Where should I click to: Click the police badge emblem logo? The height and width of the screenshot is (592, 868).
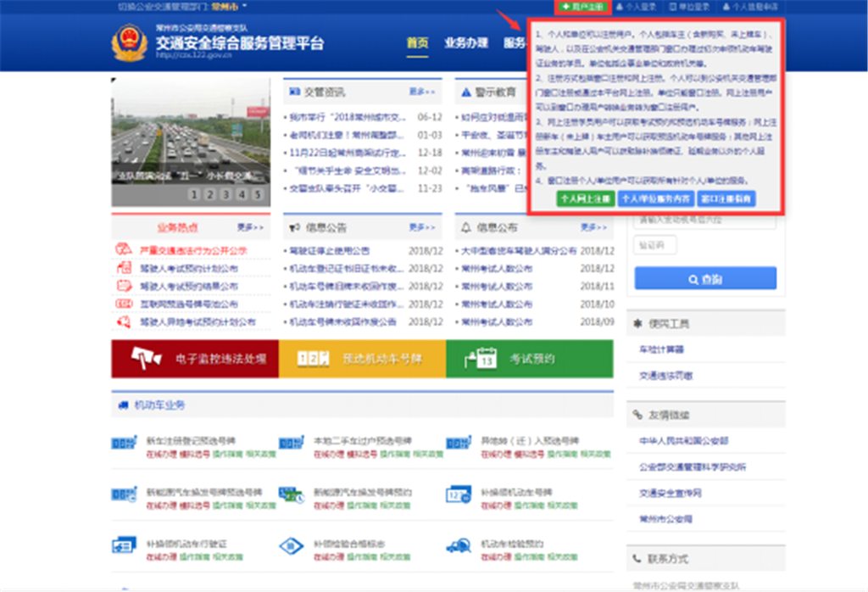pos(130,43)
